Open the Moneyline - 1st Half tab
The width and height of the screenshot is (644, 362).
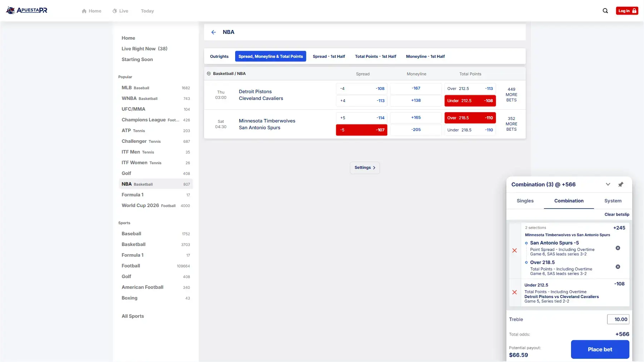(425, 56)
